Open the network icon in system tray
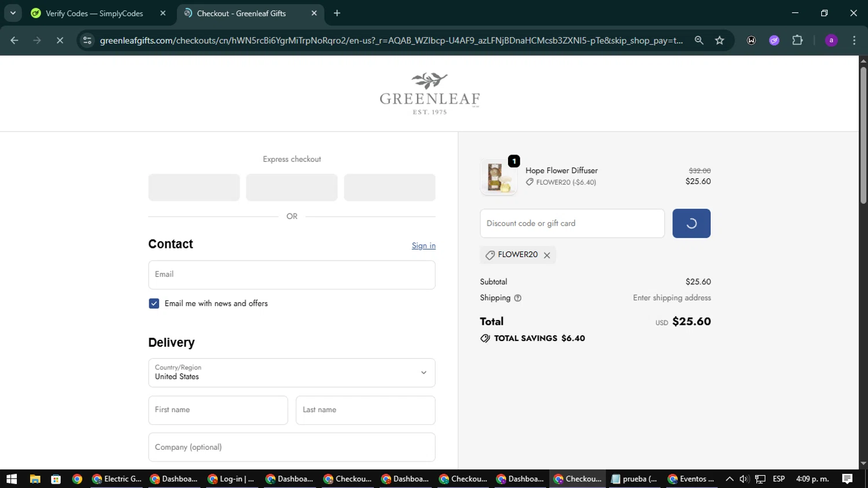Image resolution: width=868 pixels, height=488 pixels. pos(760,479)
